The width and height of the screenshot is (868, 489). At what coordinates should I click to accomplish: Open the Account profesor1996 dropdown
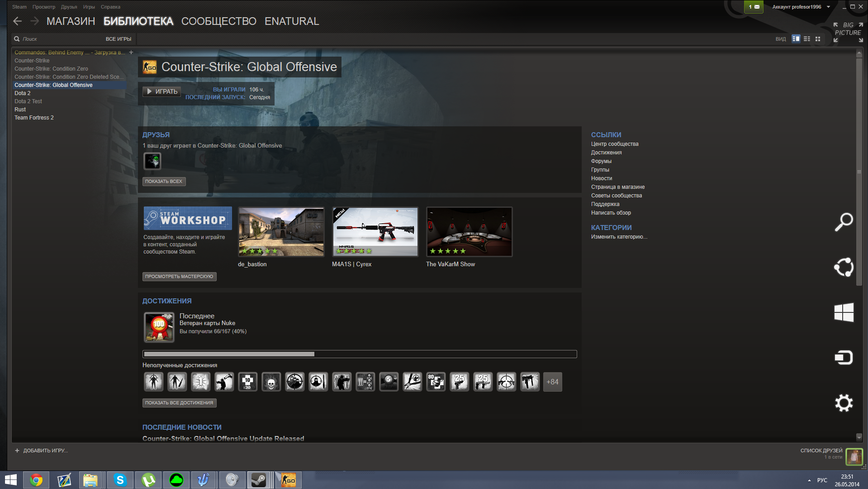coord(801,7)
